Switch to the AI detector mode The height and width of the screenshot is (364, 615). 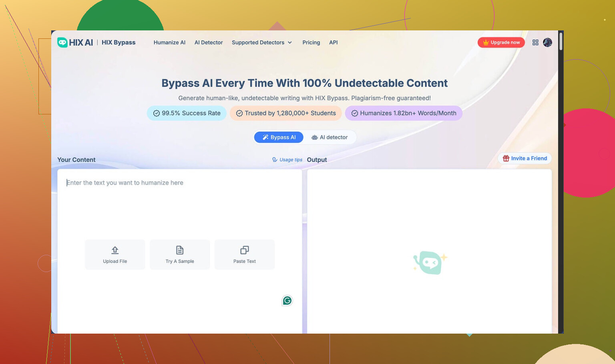click(330, 137)
